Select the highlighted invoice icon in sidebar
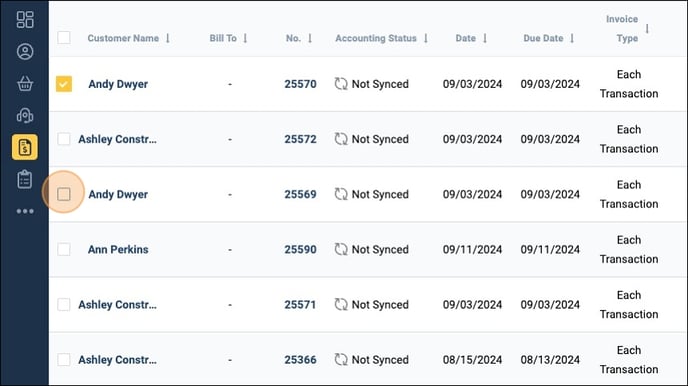Image resolution: width=688 pixels, height=386 pixels. 25,147
